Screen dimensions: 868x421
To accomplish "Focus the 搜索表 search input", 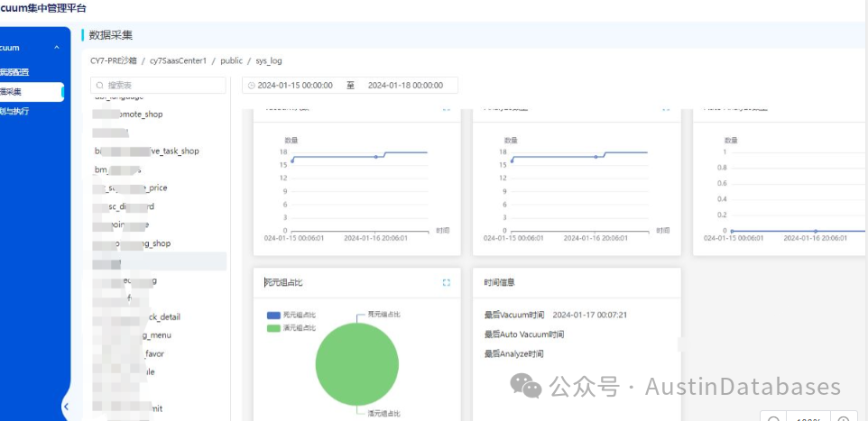I will pyautogui.click(x=158, y=86).
